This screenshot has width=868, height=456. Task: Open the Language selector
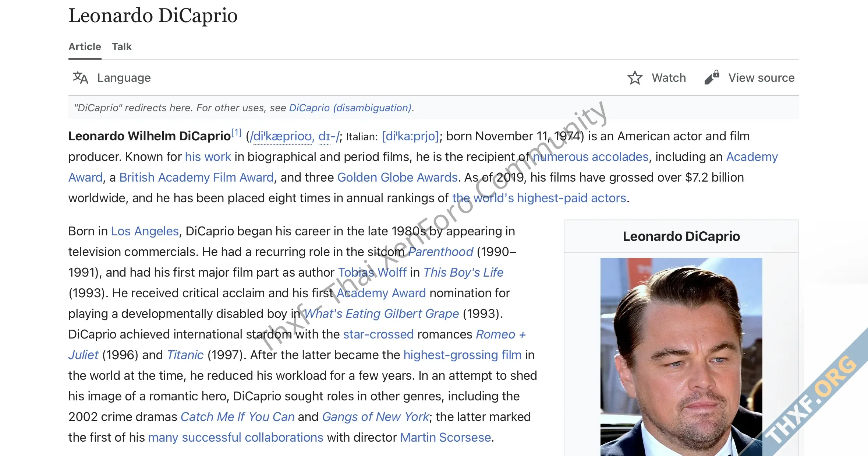[111, 78]
